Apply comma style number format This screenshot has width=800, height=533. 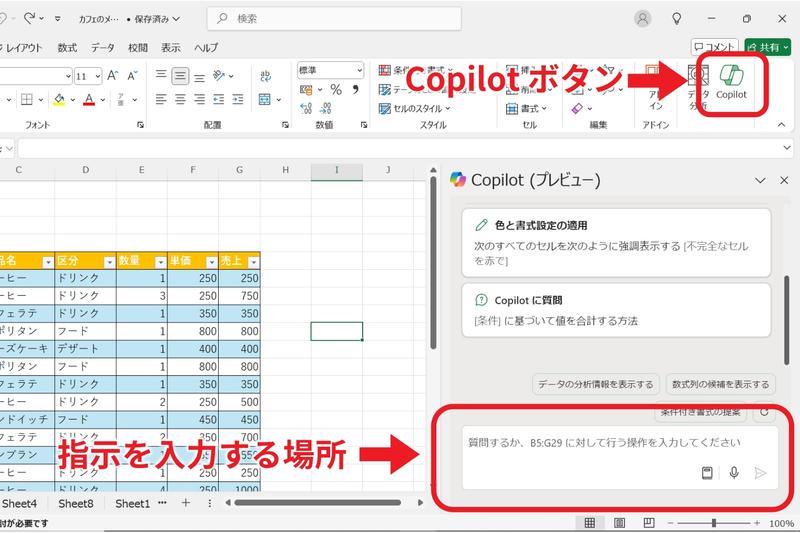tap(355, 90)
